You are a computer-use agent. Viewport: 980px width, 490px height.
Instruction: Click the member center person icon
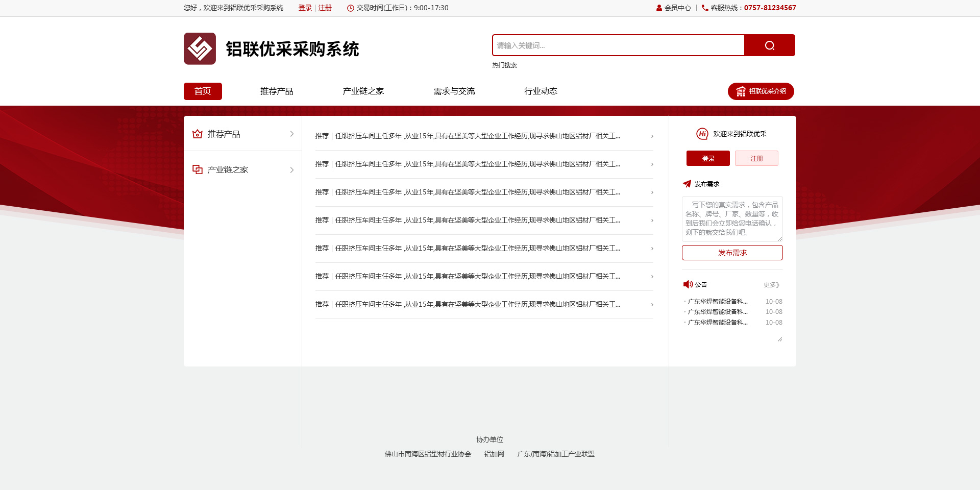click(x=659, y=8)
